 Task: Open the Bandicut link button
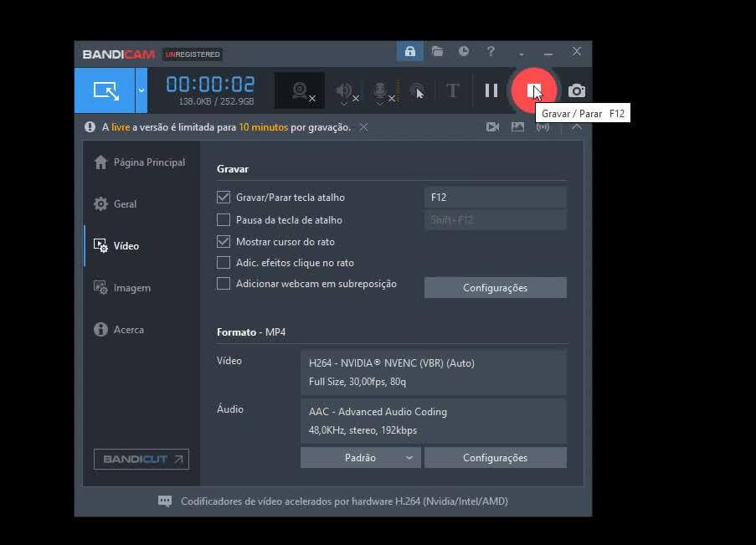(x=141, y=459)
